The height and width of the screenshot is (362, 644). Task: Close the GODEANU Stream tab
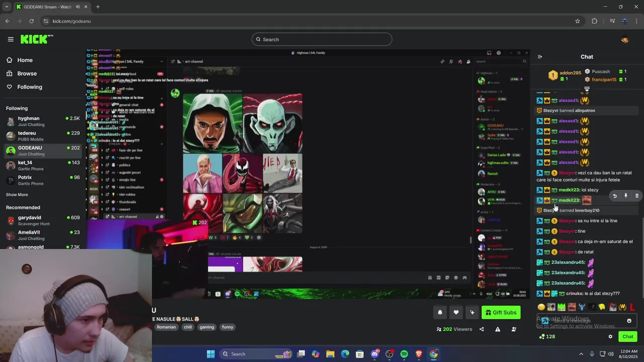point(86,7)
